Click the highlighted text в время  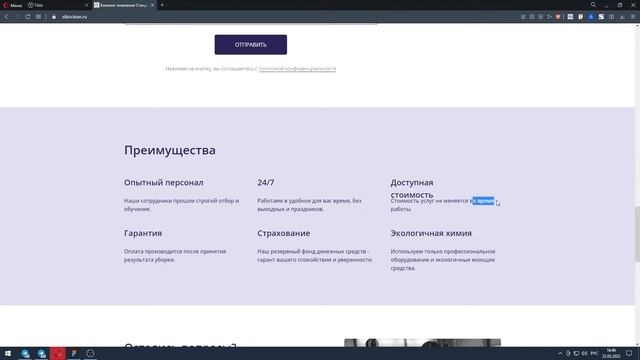tap(483, 201)
